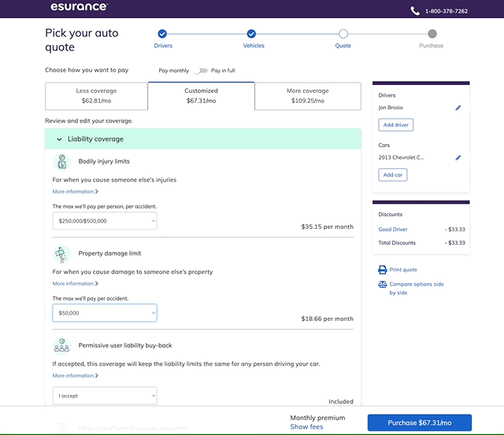Click Purchase $67.31/mo button

click(x=420, y=422)
